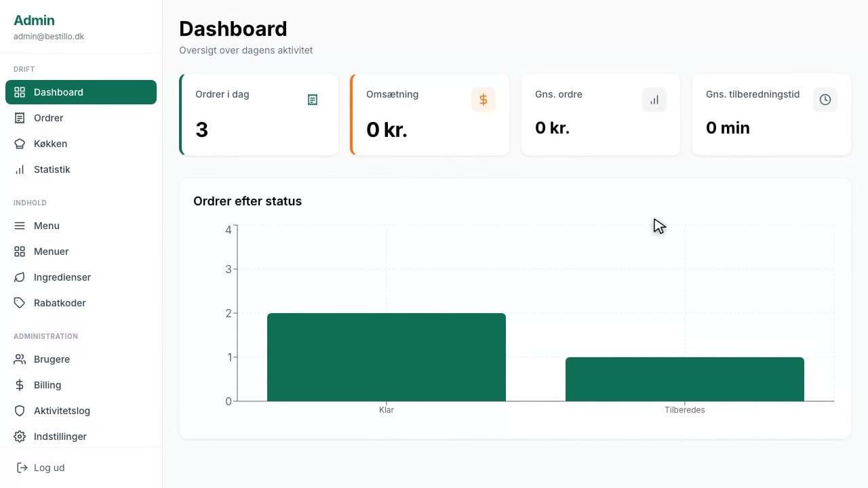868x488 pixels.
Task: Click the Ingredienser leaf icon
Action: click(20, 277)
